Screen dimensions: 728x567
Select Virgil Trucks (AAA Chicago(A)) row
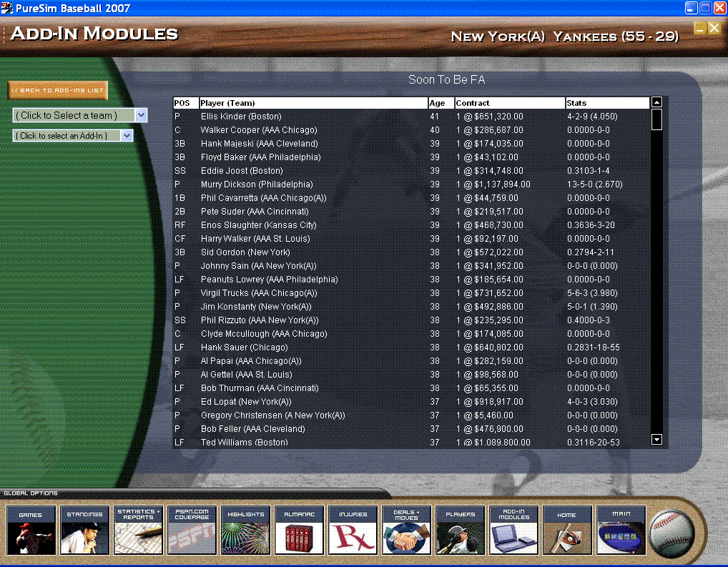tap(411, 293)
